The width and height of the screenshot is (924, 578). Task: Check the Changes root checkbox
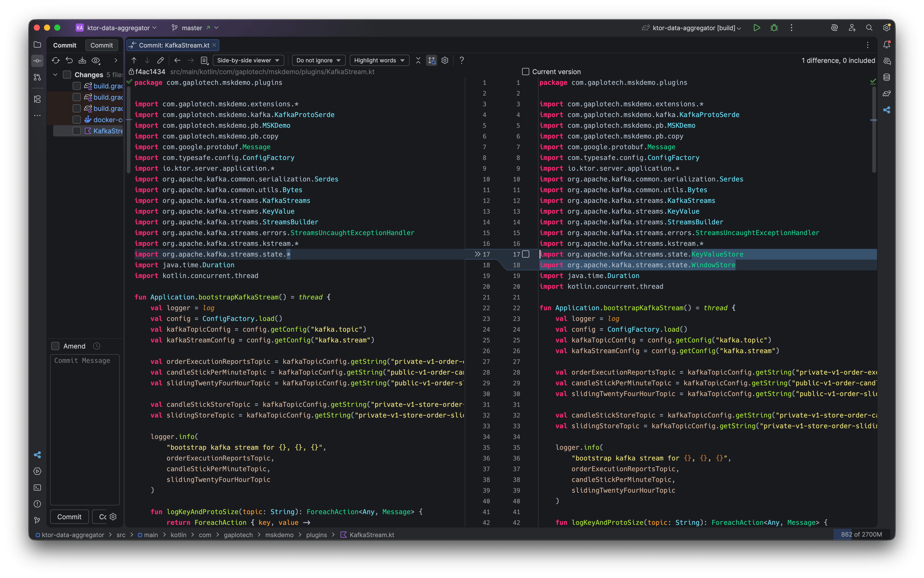67,75
